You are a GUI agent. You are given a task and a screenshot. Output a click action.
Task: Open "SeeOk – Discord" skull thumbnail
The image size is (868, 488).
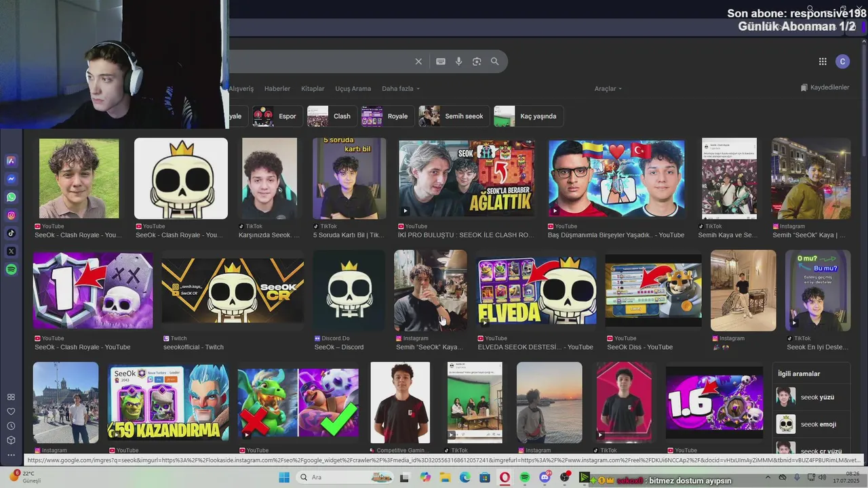(x=349, y=290)
